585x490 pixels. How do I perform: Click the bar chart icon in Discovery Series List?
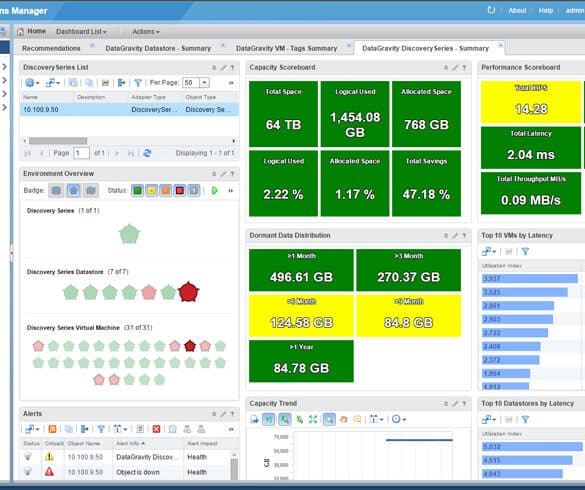click(x=106, y=83)
